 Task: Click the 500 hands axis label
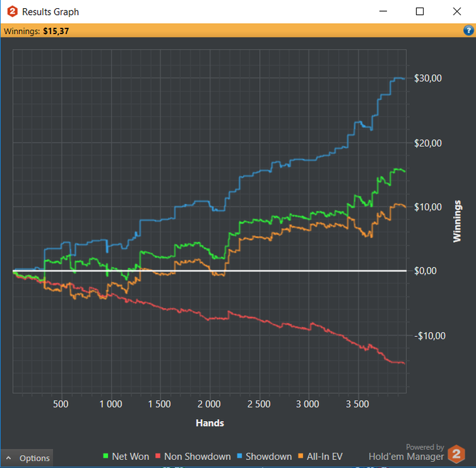click(61, 404)
